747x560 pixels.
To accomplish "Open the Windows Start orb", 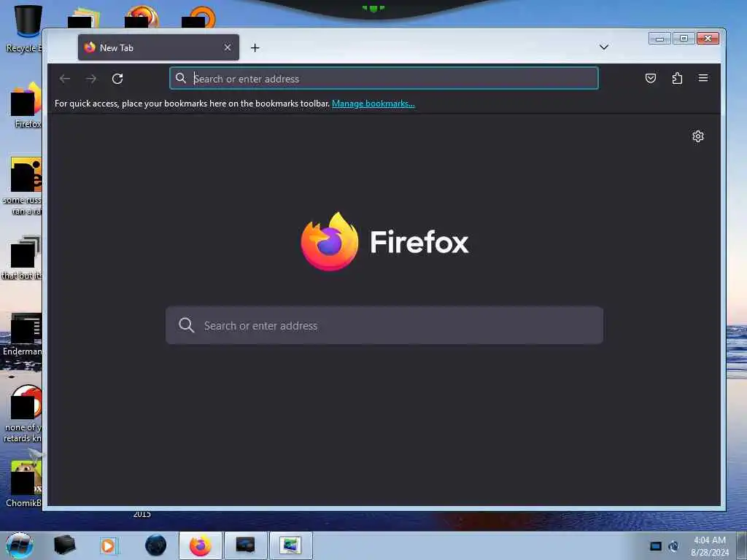I will point(20,545).
